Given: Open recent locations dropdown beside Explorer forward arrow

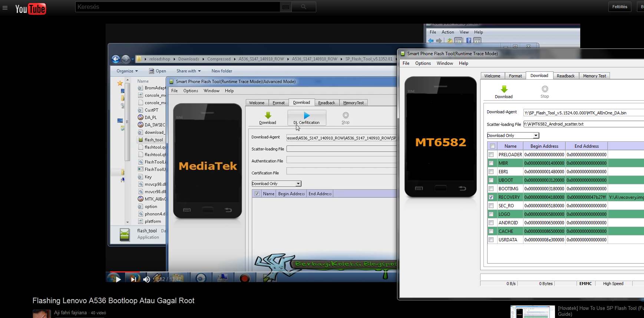Looking at the screenshot, I should [x=133, y=59].
